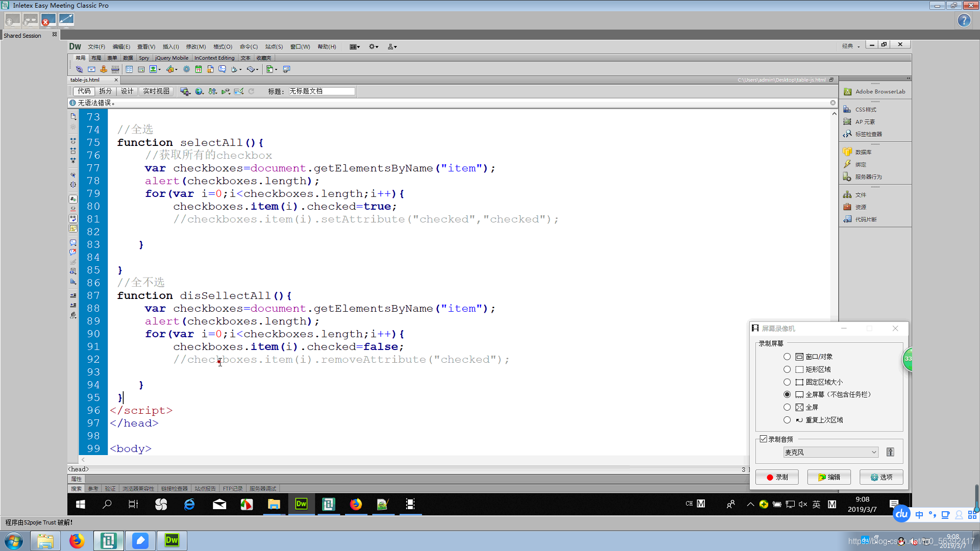This screenshot has height=551, width=980.
Task: Toggle the 录制音频 checkbox
Action: point(764,439)
